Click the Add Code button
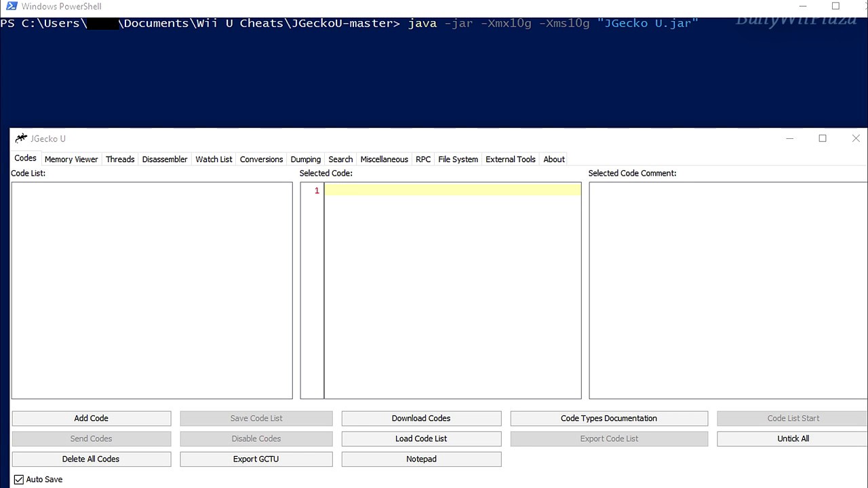868x488 pixels. point(92,418)
